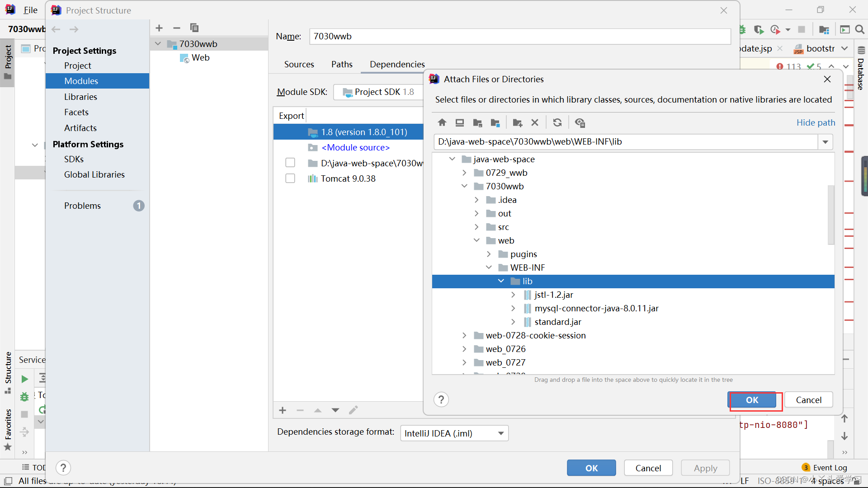
Task: Edit the selected dependency pencil icon
Action: pos(354,410)
